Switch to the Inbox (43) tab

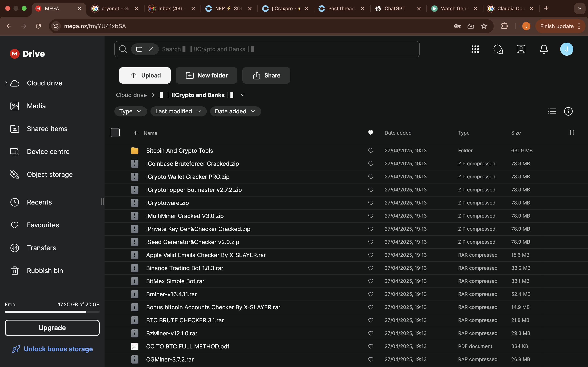click(170, 9)
